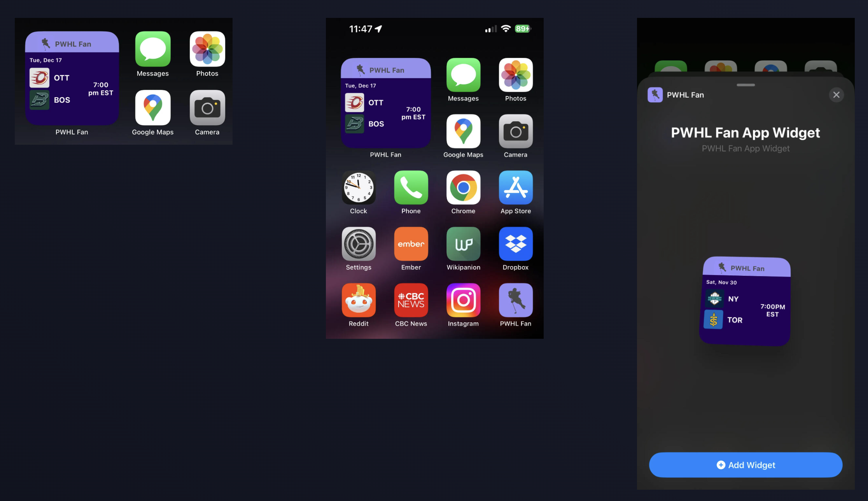The image size is (868, 501).
Task: Tap TOR team name in widget preview
Action: pos(735,320)
